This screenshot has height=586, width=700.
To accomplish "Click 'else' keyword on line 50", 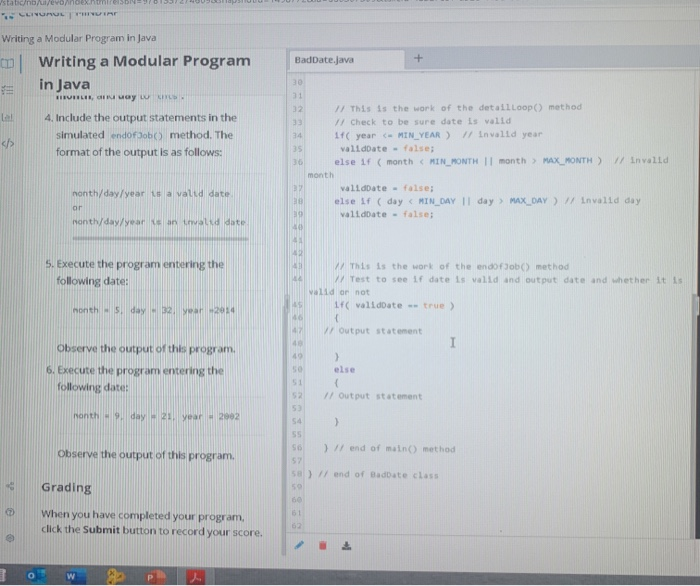I will (x=344, y=370).
